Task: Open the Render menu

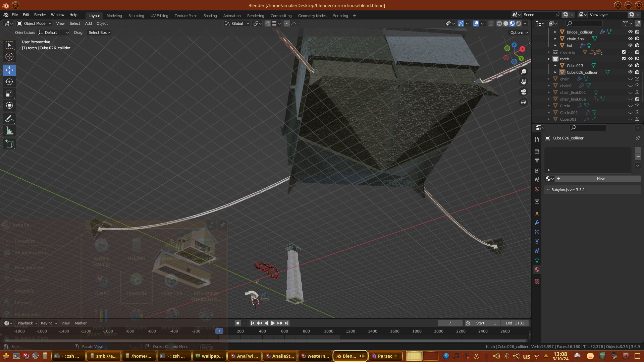Action: click(x=40, y=15)
